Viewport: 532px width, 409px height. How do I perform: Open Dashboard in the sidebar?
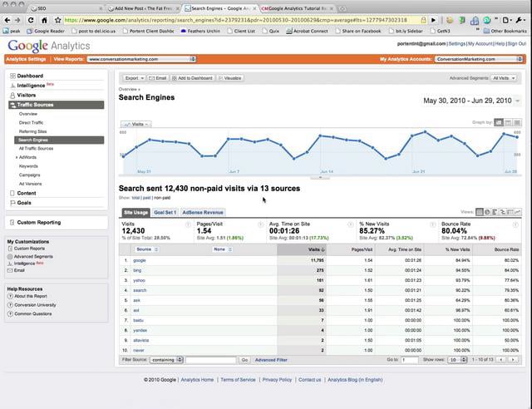click(x=30, y=76)
